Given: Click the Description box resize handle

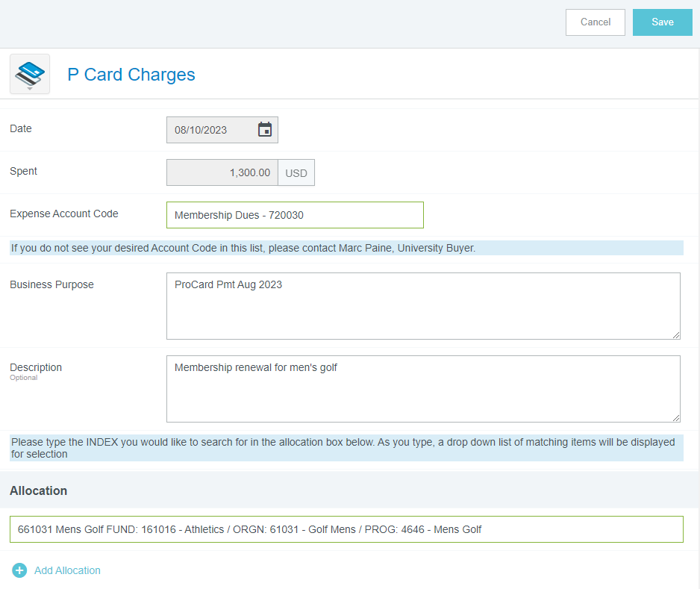Looking at the screenshot, I should [x=676, y=418].
